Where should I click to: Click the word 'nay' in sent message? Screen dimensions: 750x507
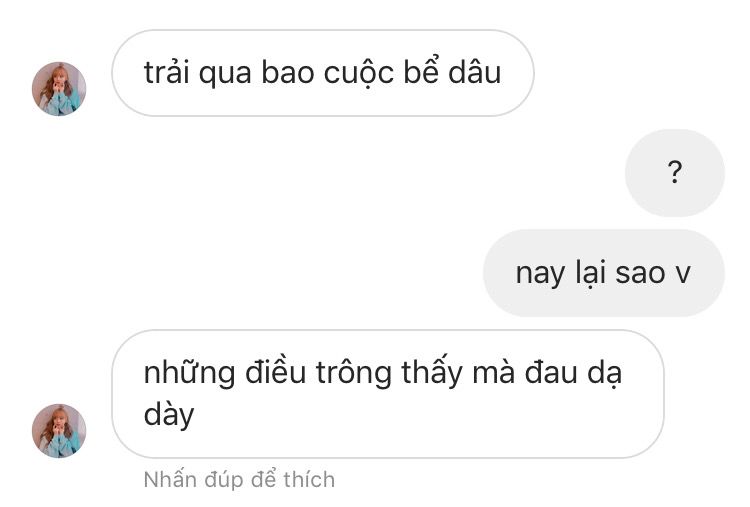pos(540,275)
